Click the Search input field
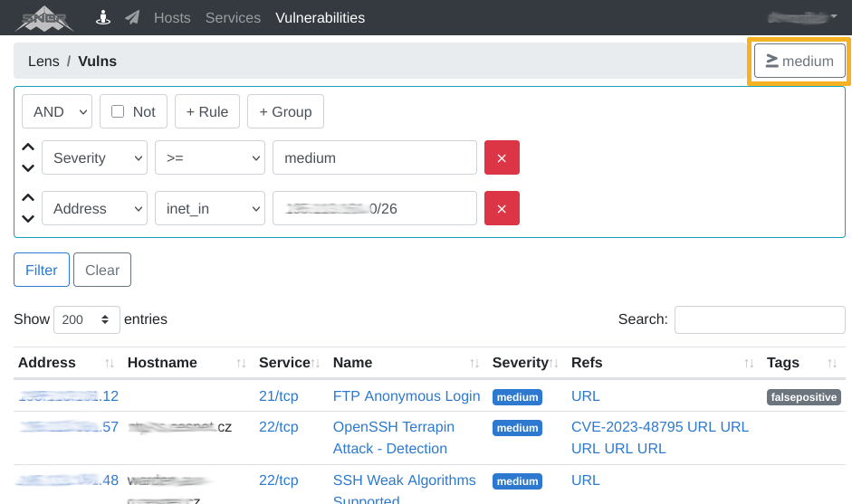 [x=760, y=319]
